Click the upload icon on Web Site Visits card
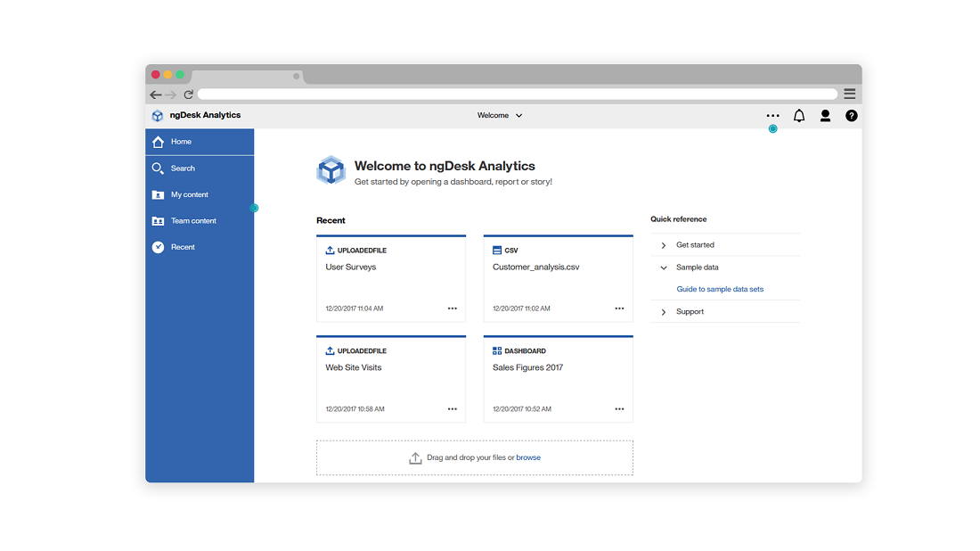 point(330,351)
